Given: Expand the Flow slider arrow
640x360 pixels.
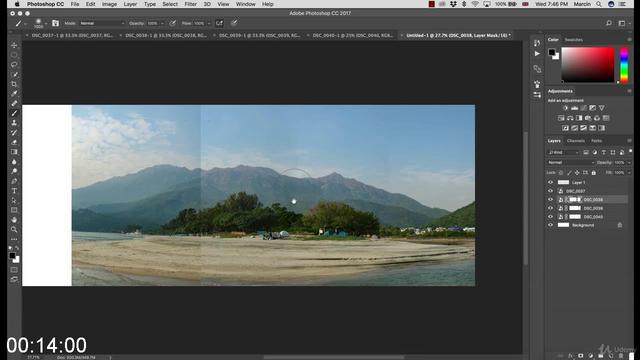Looking at the screenshot, I should 209,23.
